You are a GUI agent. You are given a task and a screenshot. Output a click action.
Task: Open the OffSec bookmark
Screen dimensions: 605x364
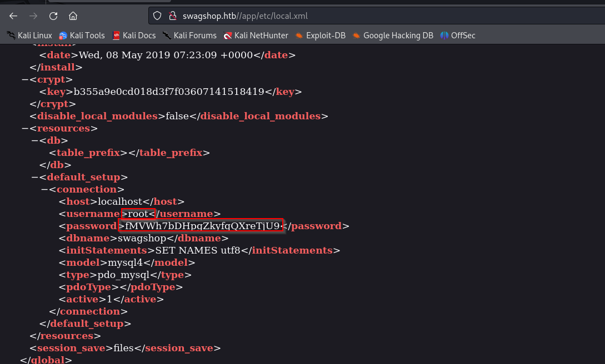point(458,36)
